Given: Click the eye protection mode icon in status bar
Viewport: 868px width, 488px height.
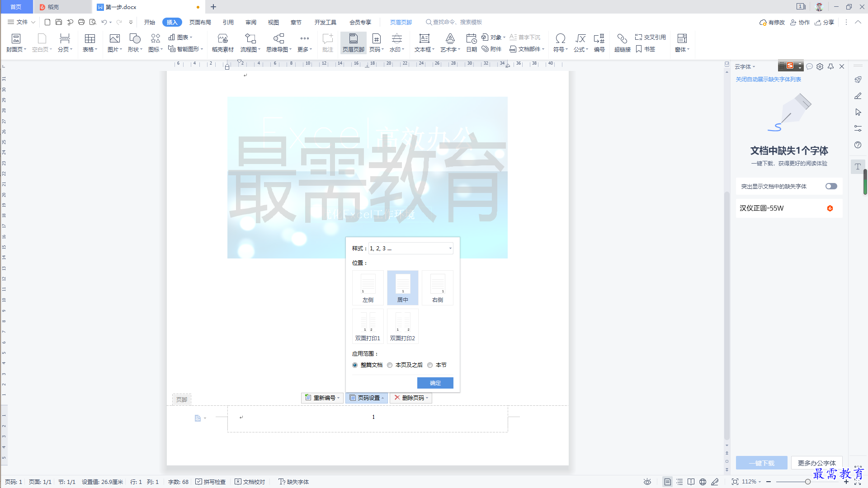Looking at the screenshot, I should point(647,482).
